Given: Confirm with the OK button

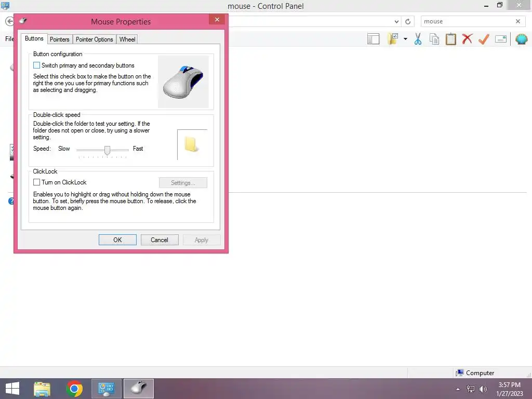Looking at the screenshot, I should 117,240.
